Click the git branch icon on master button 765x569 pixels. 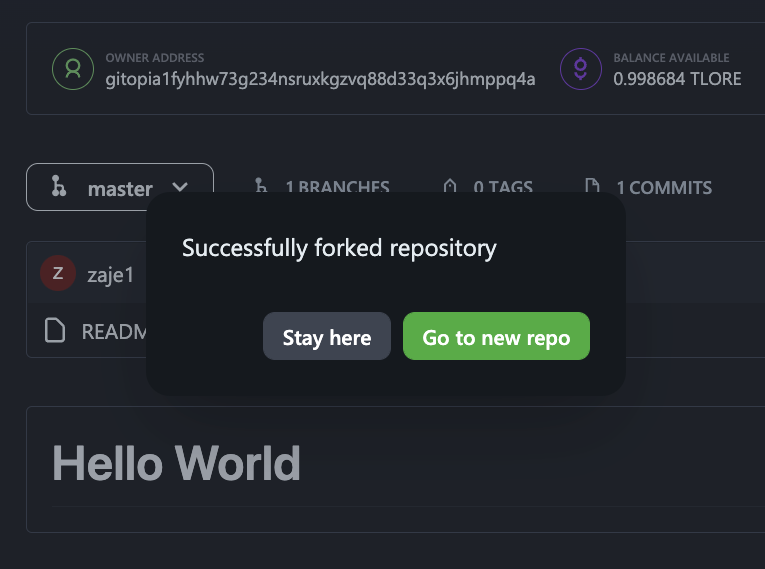click(59, 187)
